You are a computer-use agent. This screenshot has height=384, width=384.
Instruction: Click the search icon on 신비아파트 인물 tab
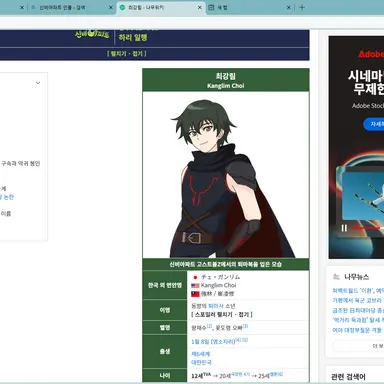[x=33, y=7]
